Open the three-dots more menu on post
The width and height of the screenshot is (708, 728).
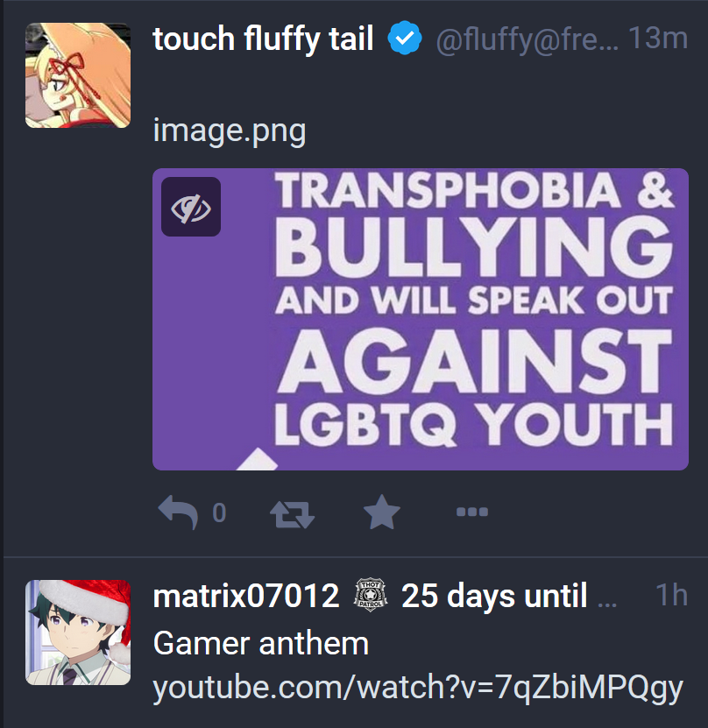tap(472, 512)
